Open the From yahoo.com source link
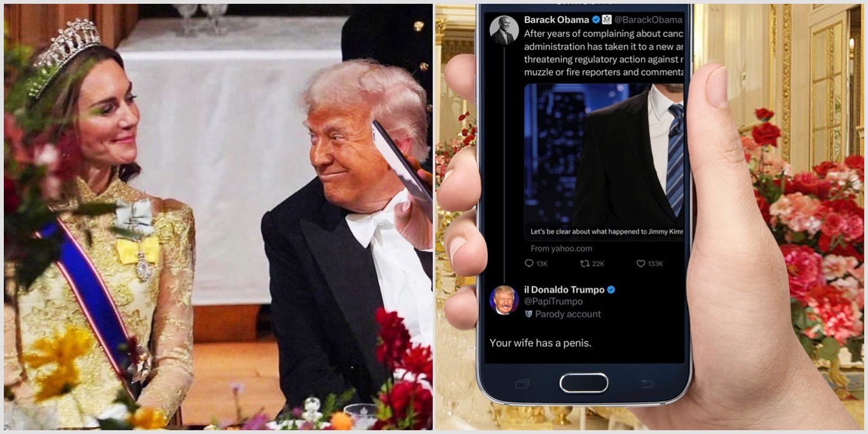The width and height of the screenshot is (868, 434). point(561,248)
